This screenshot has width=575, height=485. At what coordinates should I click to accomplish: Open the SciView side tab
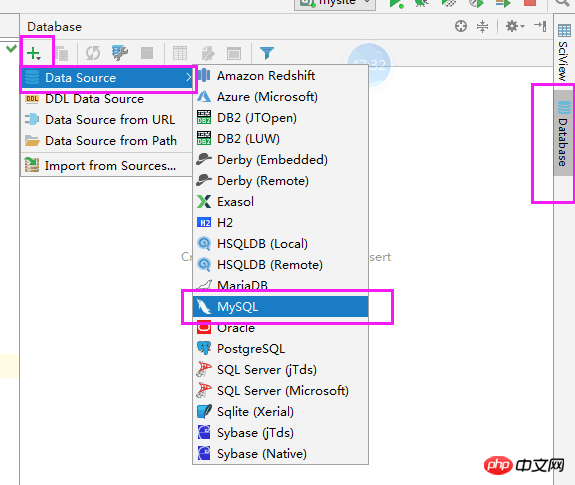(x=564, y=52)
